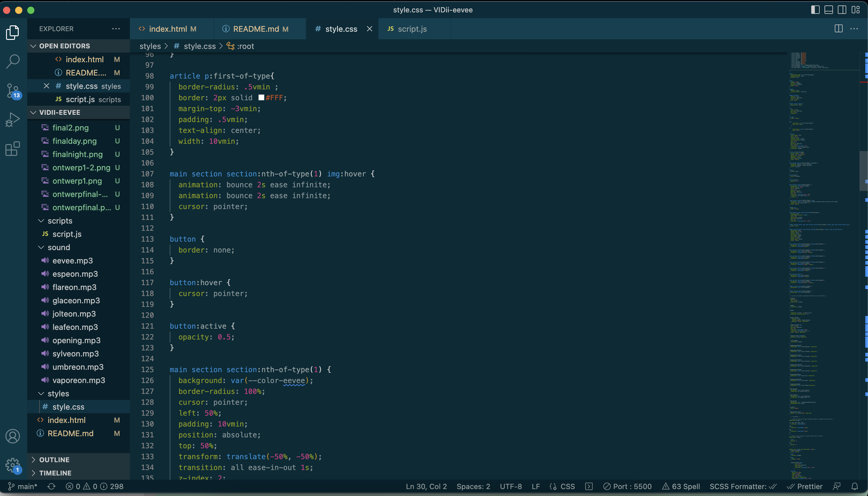Switch to the index.html tab

[x=168, y=29]
